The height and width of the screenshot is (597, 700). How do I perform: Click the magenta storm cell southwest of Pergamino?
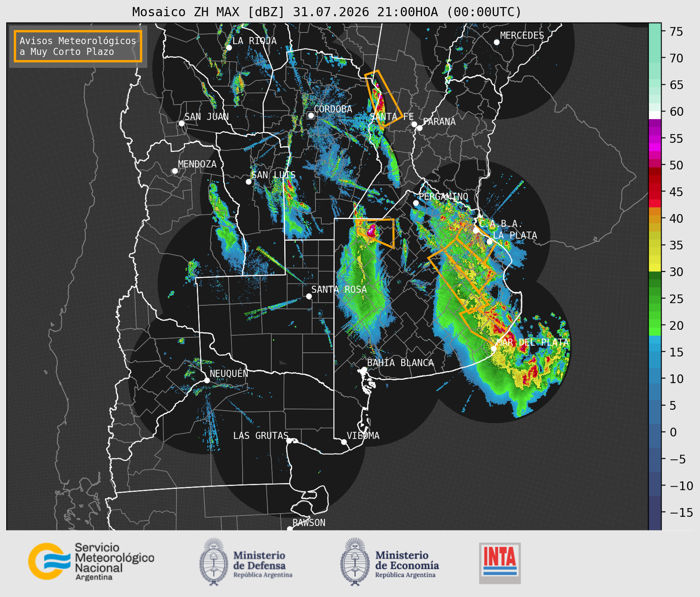coord(372,229)
